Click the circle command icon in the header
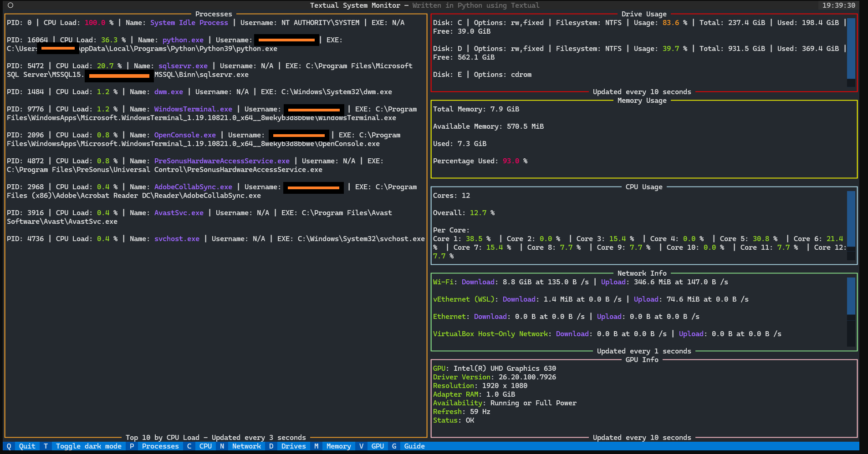Screen dimensions: 868x454 [x=10, y=5]
